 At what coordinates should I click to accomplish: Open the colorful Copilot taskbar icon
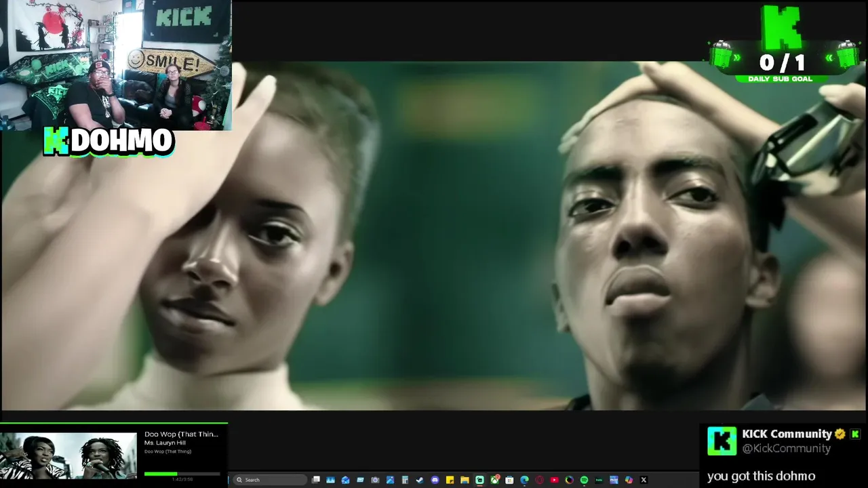click(x=629, y=480)
